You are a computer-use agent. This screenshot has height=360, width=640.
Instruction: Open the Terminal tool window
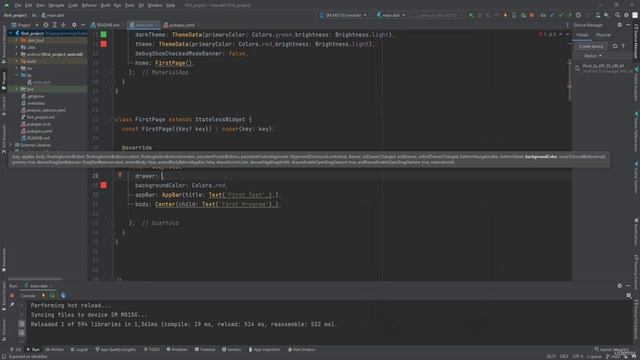click(205, 349)
